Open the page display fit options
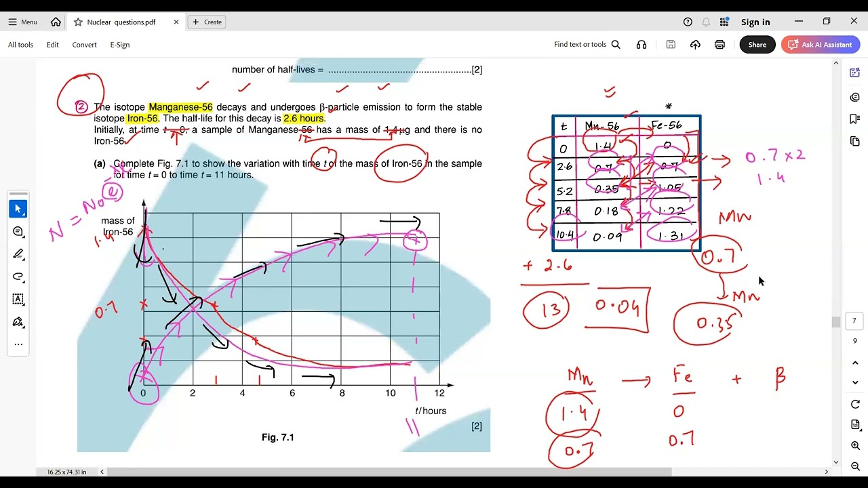868x488 pixels. pyautogui.click(x=855, y=425)
